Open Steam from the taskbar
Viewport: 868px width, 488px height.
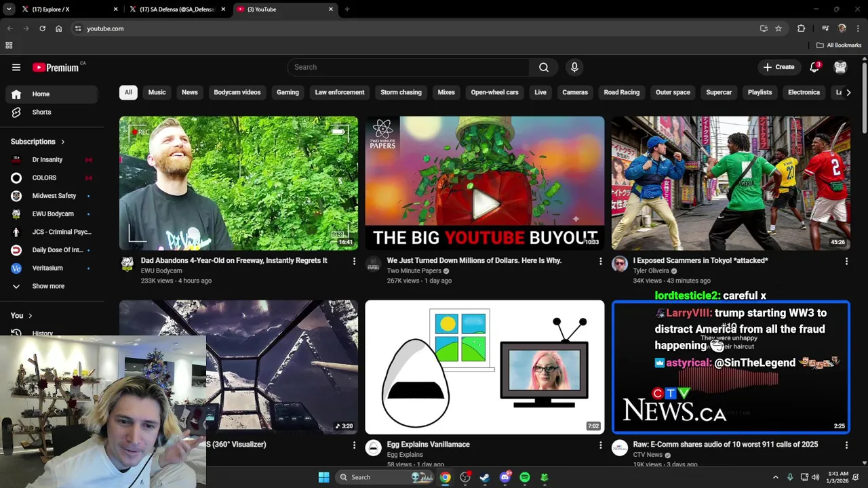click(484, 477)
